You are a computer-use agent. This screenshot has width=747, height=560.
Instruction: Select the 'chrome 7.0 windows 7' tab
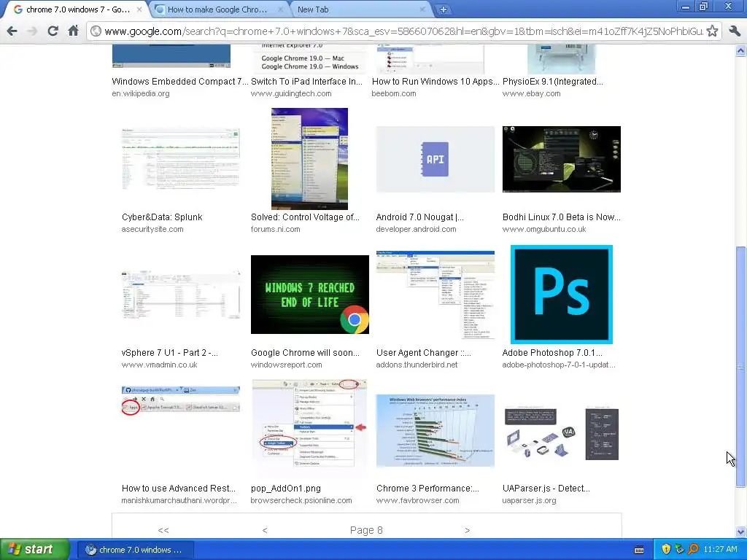click(x=76, y=9)
